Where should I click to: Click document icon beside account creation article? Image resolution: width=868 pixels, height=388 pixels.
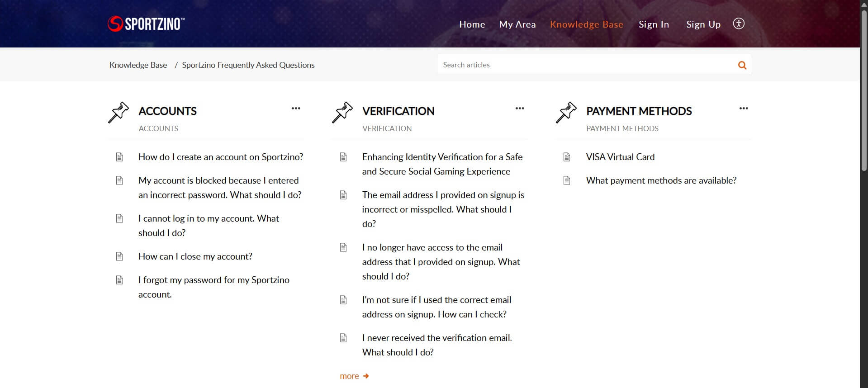point(119,157)
